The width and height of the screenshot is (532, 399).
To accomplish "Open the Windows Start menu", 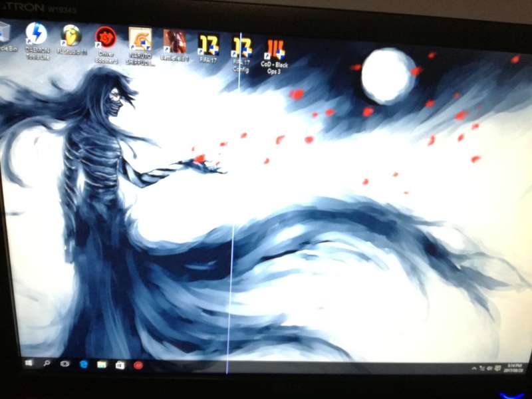I will click(x=29, y=363).
